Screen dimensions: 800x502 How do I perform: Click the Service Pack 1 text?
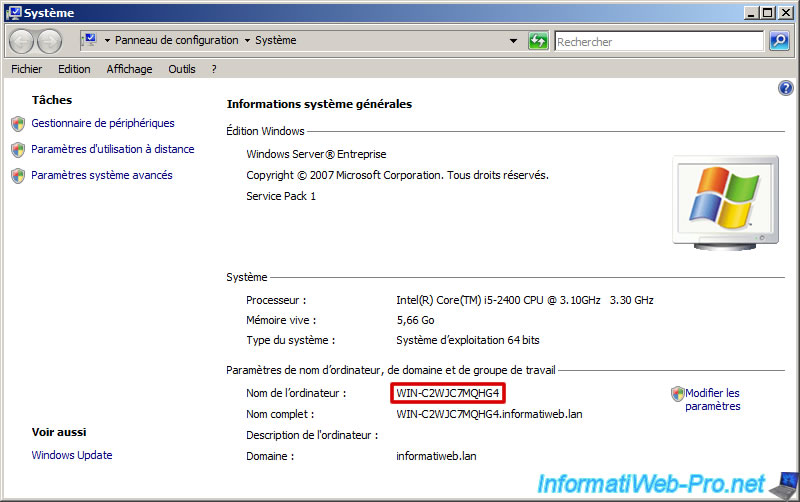[281, 196]
